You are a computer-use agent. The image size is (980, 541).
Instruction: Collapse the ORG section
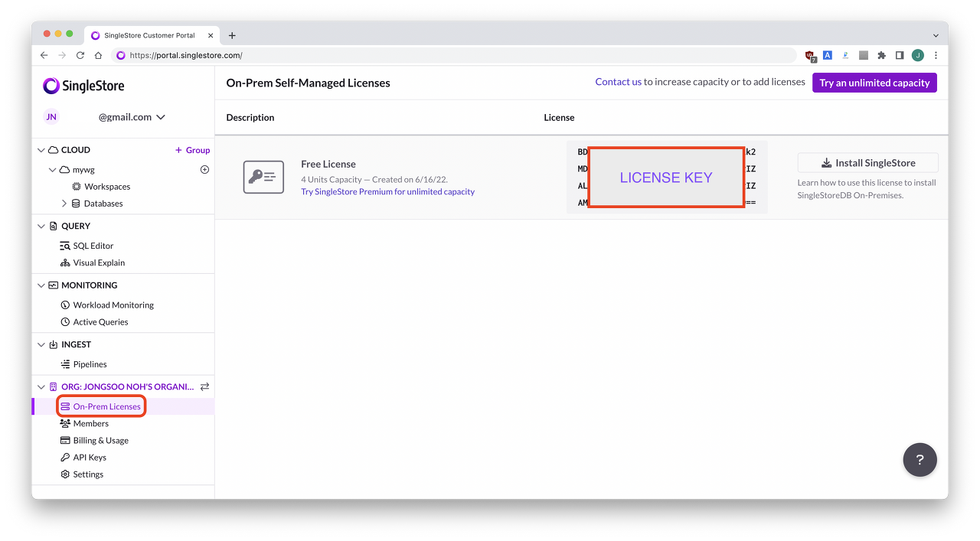click(x=42, y=387)
